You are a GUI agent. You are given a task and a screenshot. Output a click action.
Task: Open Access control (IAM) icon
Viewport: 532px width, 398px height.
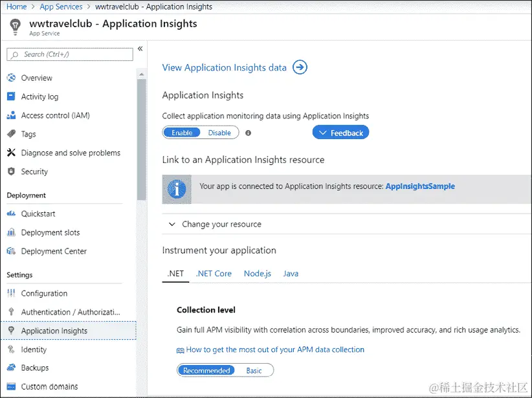10,116
